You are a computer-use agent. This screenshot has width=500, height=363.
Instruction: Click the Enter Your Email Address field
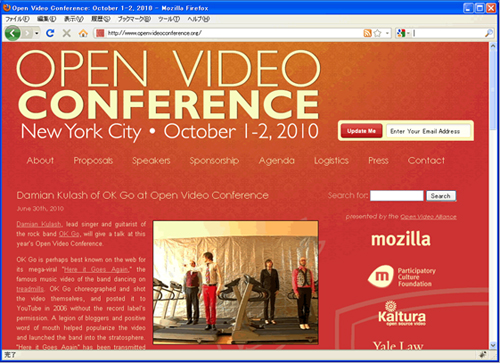tap(428, 131)
